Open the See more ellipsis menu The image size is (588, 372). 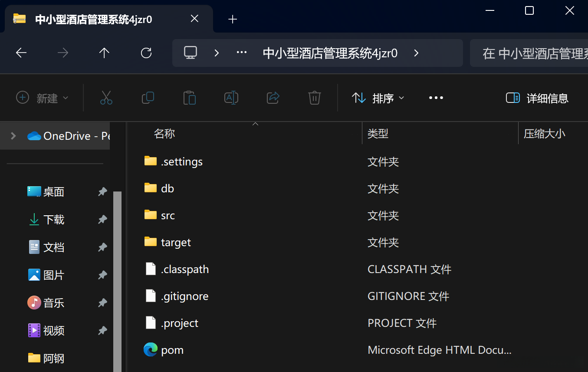[436, 98]
